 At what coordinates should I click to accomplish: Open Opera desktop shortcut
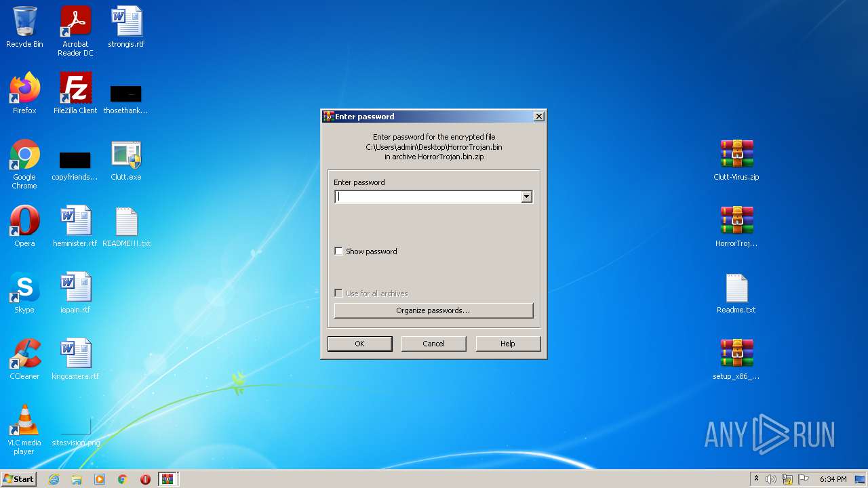(x=24, y=226)
